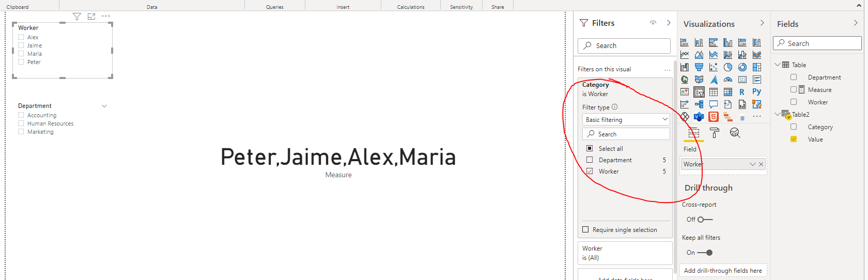Click the Fields pane Search box
The image size is (868, 280).
[817, 43]
